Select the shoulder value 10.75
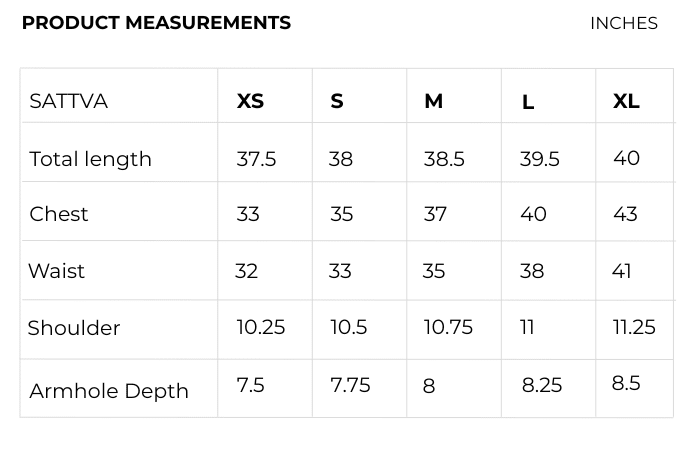Image resolution: width=700 pixels, height=450 pixels. point(448,327)
